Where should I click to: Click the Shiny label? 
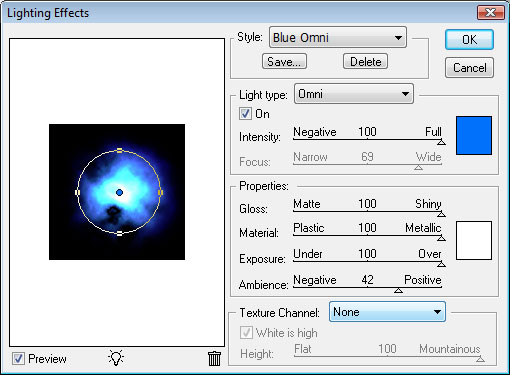428,204
